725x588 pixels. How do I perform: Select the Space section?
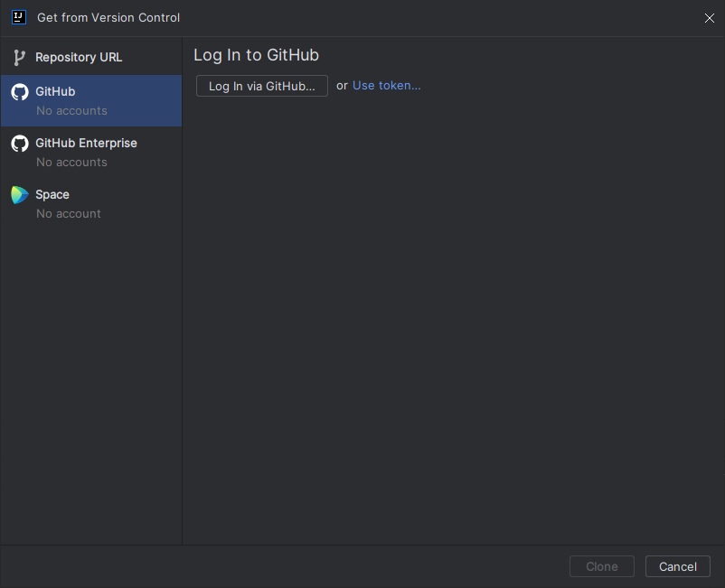click(x=91, y=204)
